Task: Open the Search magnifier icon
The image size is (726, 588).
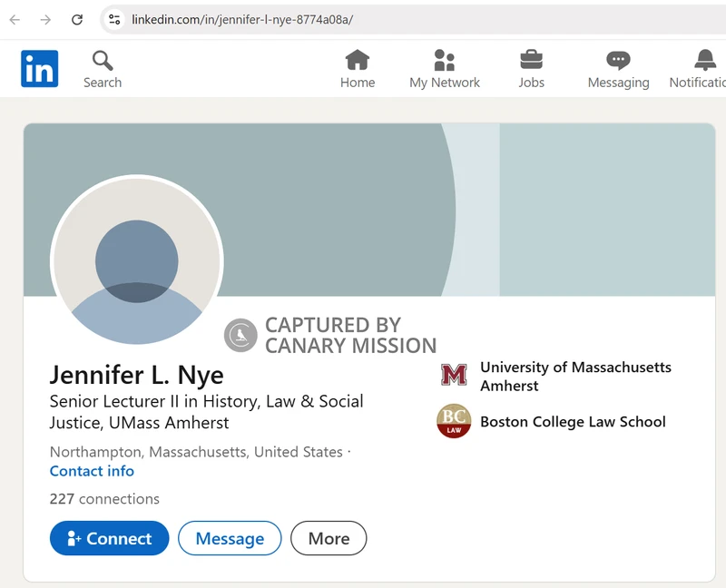Action: (103, 61)
